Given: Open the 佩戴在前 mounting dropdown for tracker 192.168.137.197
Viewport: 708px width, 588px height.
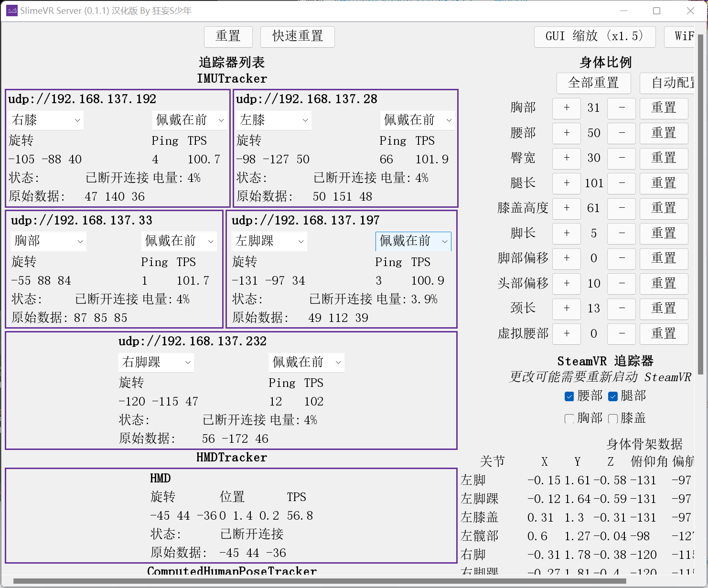Looking at the screenshot, I should pos(414,241).
